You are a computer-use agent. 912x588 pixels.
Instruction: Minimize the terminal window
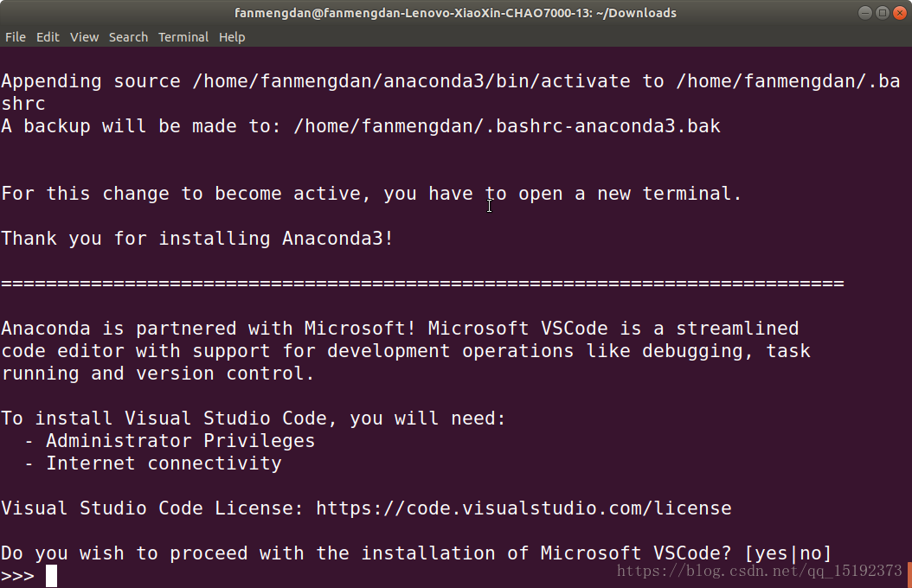[x=865, y=12]
